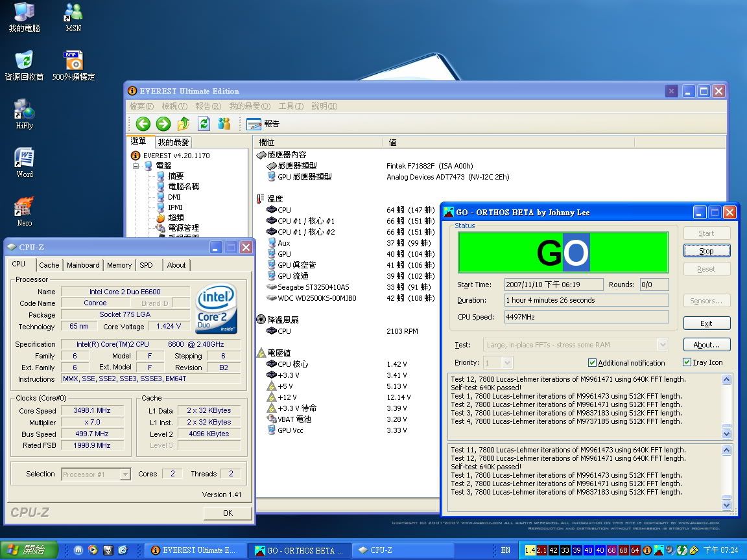Click the two-people users icon in EVEREST toolbar
The image size is (747, 560).
tap(224, 124)
